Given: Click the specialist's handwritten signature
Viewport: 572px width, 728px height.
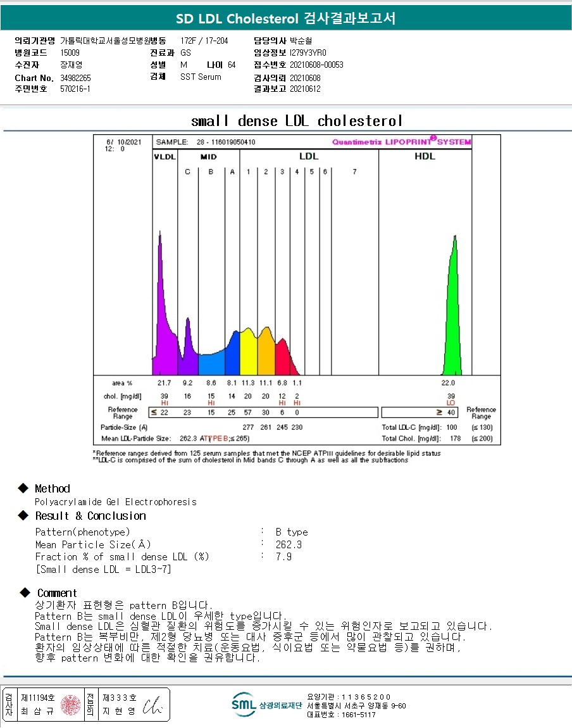Looking at the screenshot, I should (152, 705).
